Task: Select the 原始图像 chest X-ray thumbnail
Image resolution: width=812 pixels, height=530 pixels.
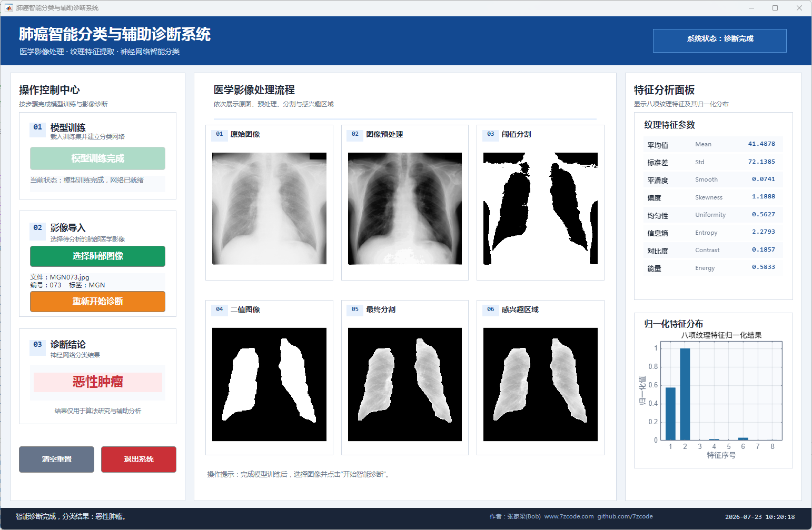Action: click(x=269, y=208)
